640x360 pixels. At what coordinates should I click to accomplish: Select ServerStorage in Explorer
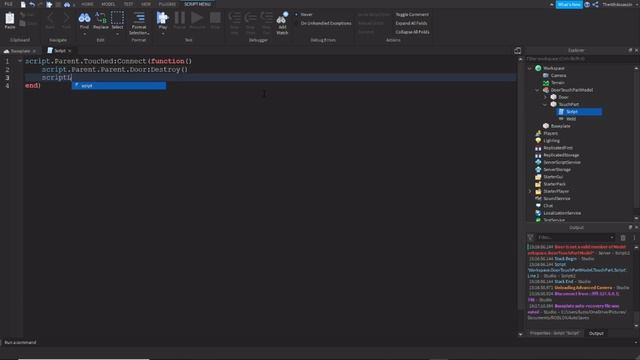pyautogui.click(x=557, y=169)
